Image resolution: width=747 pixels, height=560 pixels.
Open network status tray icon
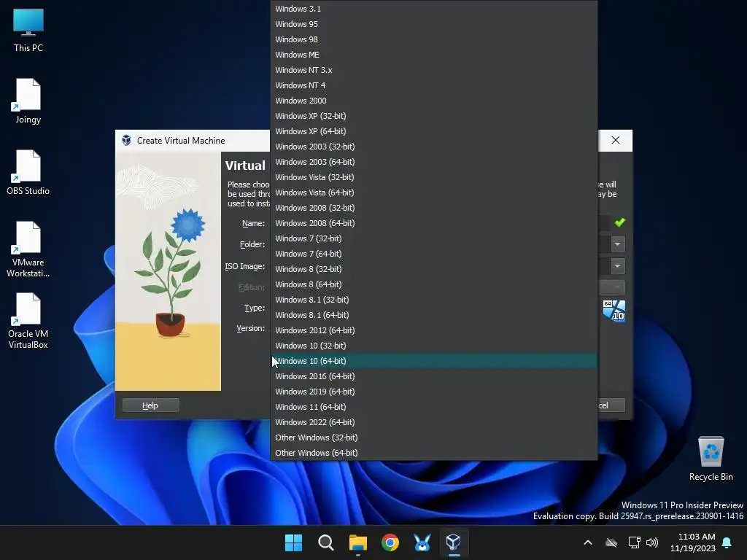634,542
